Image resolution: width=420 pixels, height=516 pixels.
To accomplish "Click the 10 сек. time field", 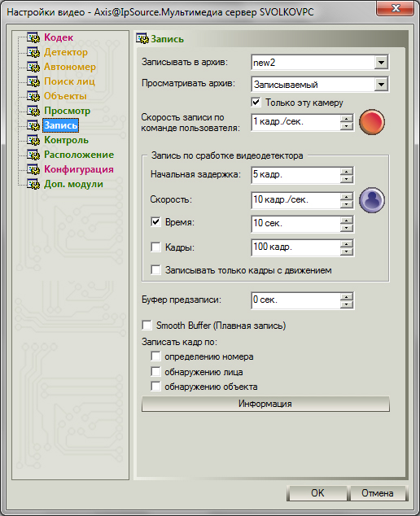I will [295, 224].
